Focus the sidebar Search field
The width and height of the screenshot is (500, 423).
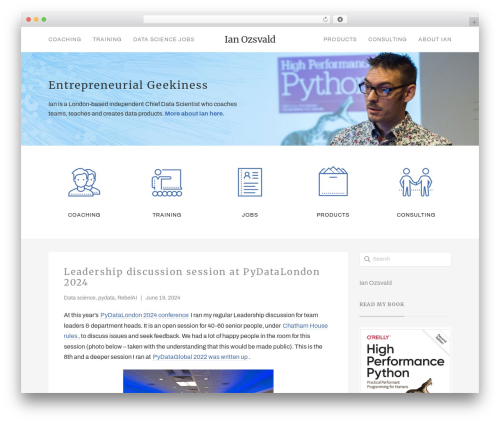point(405,259)
